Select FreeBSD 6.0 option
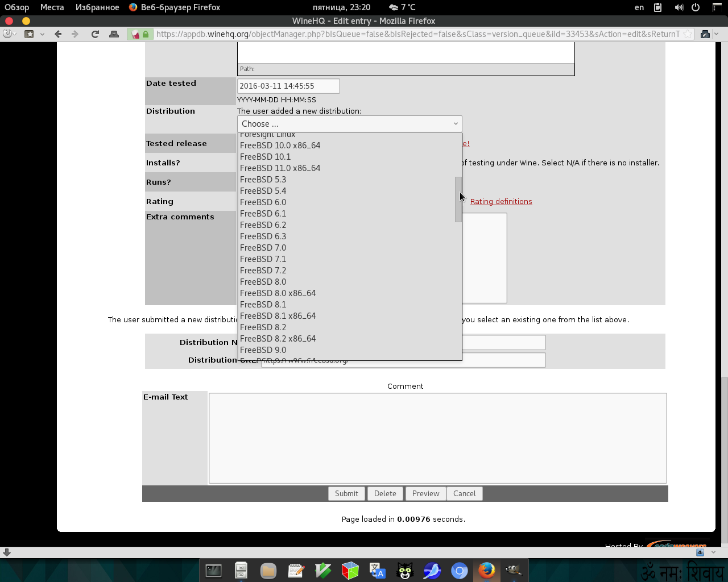The height and width of the screenshot is (582, 728). 346,202
